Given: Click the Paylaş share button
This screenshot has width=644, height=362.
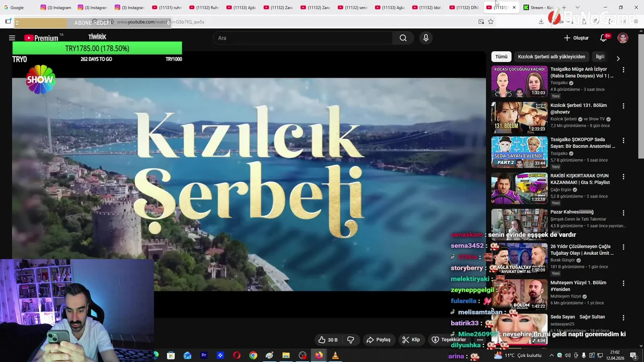Looking at the screenshot, I should click(378, 340).
